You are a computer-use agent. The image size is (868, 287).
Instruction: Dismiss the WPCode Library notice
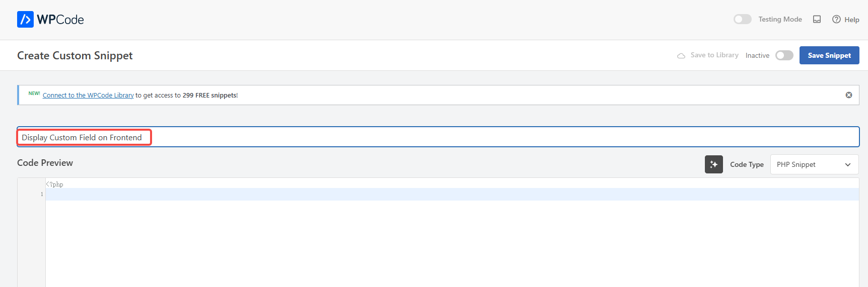pyautogui.click(x=849, y=95)
